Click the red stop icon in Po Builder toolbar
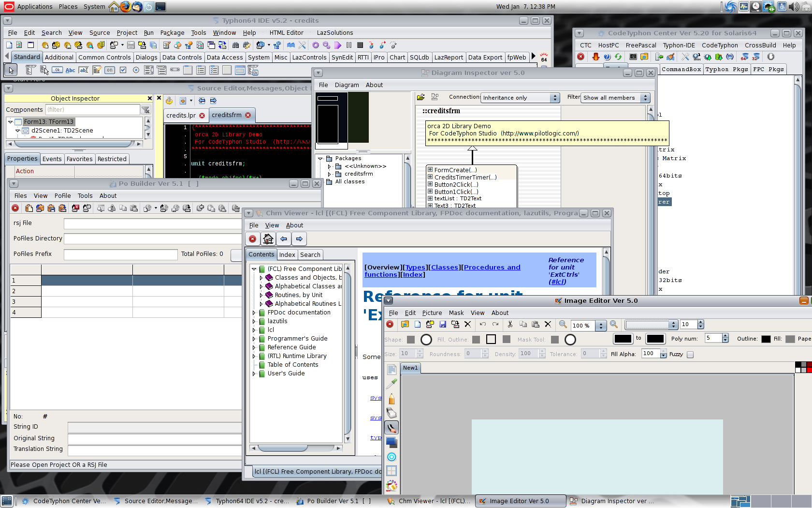 tap(15, 208)
